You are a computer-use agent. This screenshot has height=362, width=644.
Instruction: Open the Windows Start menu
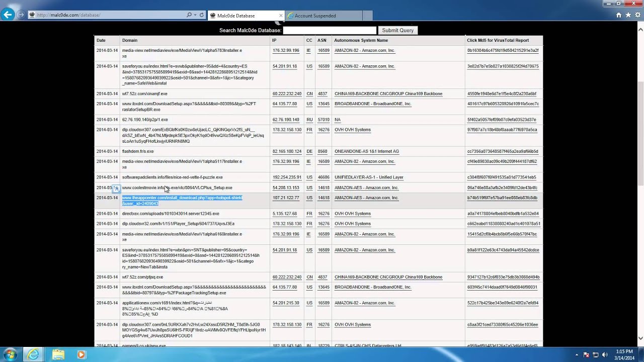point(10,355)
